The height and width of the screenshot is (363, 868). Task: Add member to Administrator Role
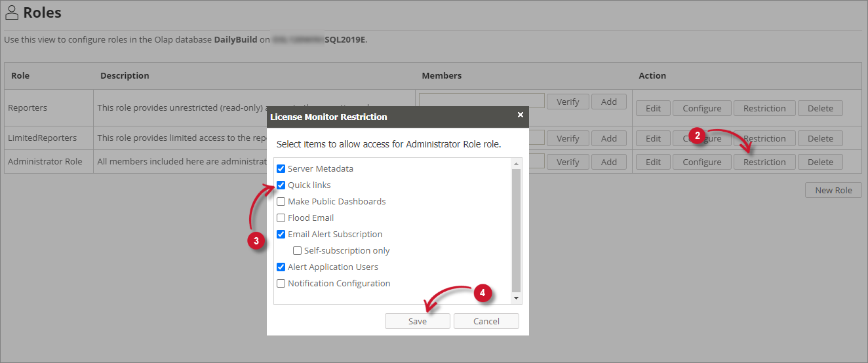609,162
